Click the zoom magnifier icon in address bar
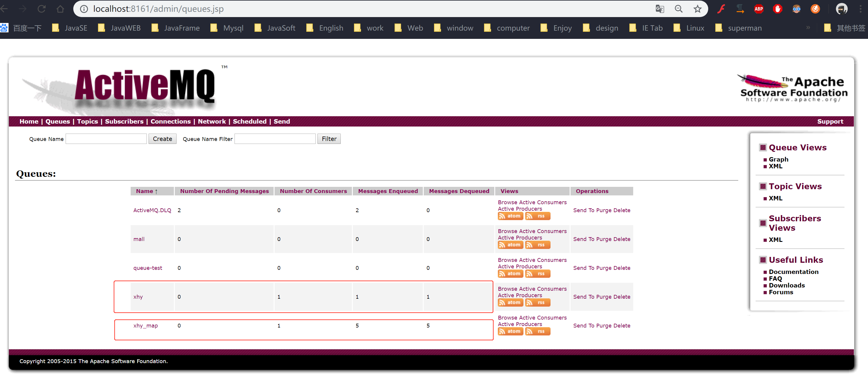 [678, 9]
